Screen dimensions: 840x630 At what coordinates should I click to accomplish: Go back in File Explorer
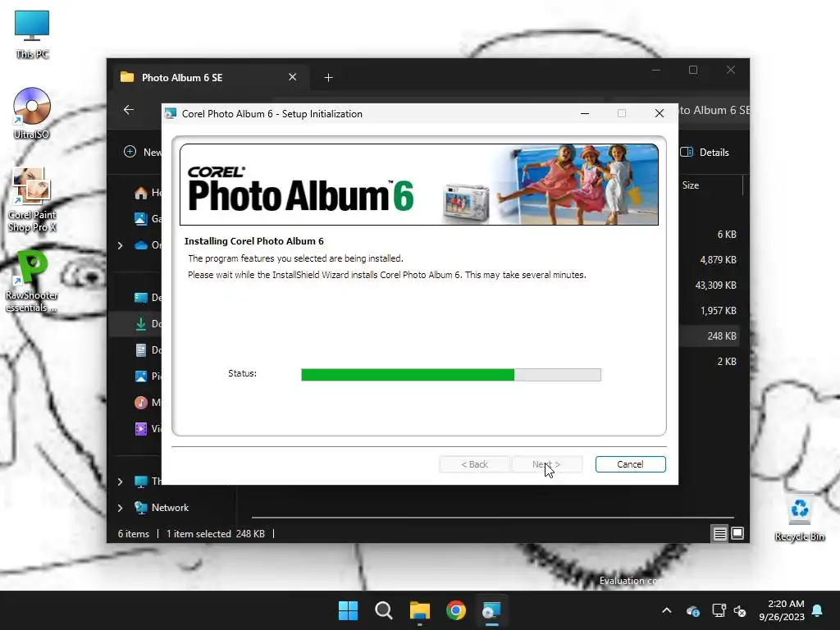pyautogui.click(x=129, y=110)
